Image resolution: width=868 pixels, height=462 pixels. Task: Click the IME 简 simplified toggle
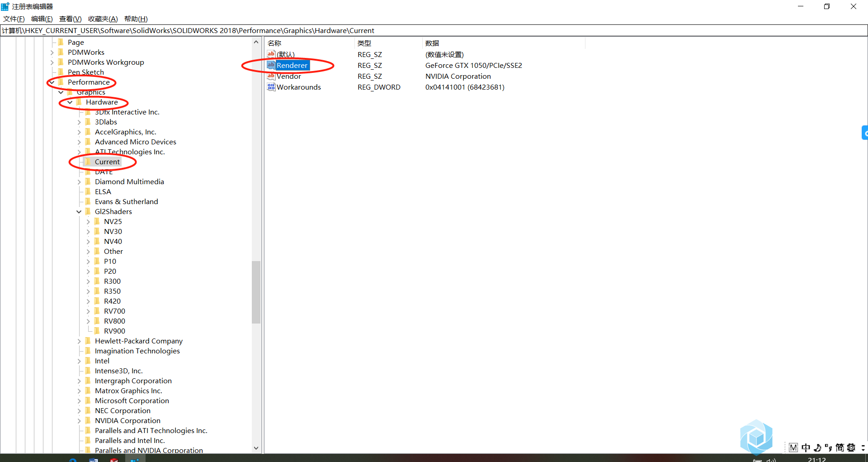pyautogui.click(x=840, y=448)
